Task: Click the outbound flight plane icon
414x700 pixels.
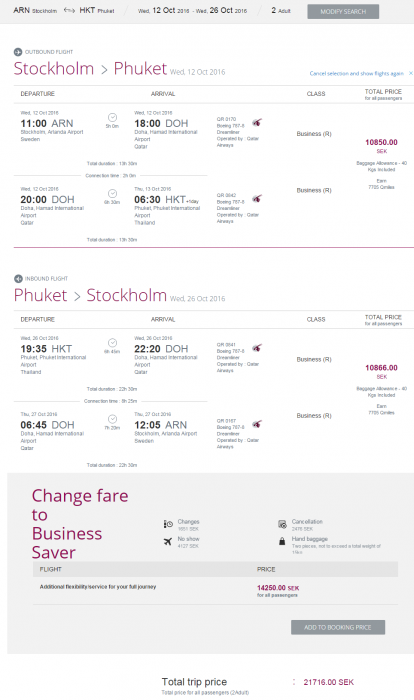Action: pos(18,52)
